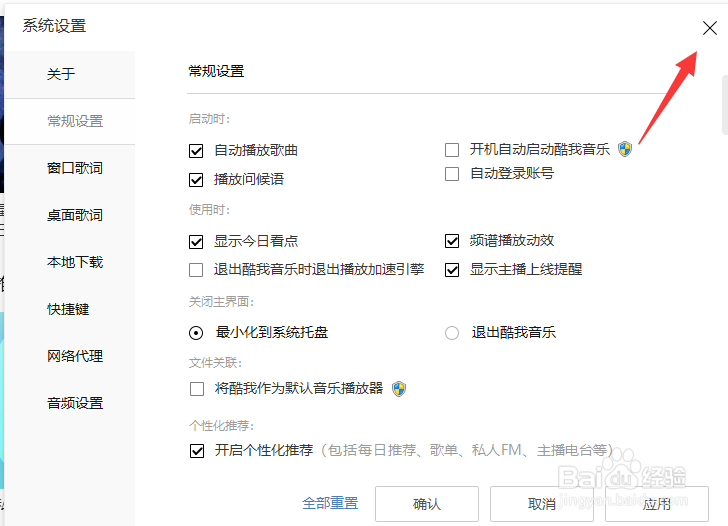Enable 自动登录账号
The image size is (728, 526).
452,174
